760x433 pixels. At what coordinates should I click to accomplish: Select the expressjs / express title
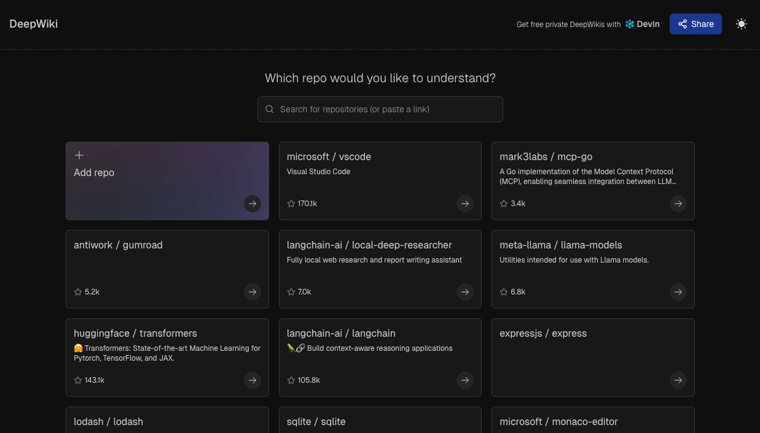(x=543, y=333)
